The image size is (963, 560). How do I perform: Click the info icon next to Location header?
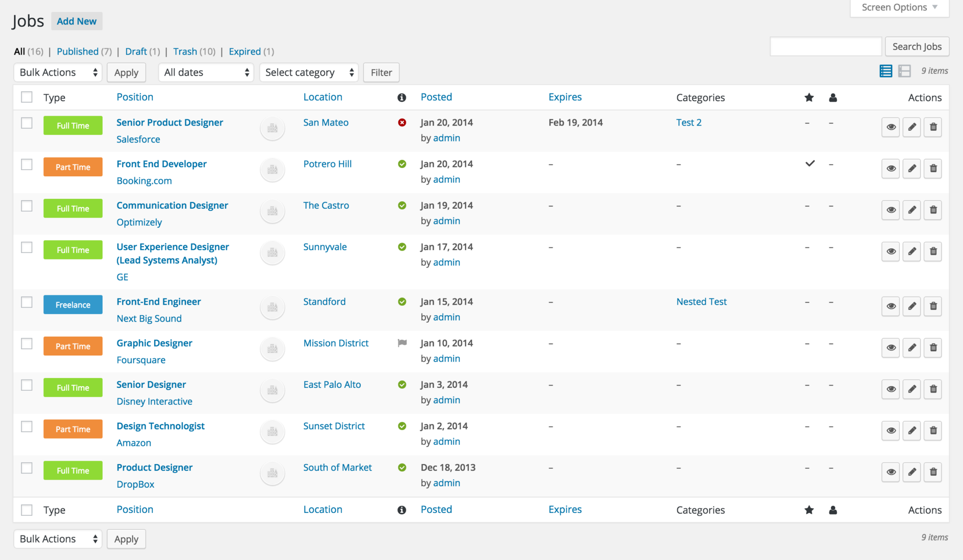[x=401, y=97]
